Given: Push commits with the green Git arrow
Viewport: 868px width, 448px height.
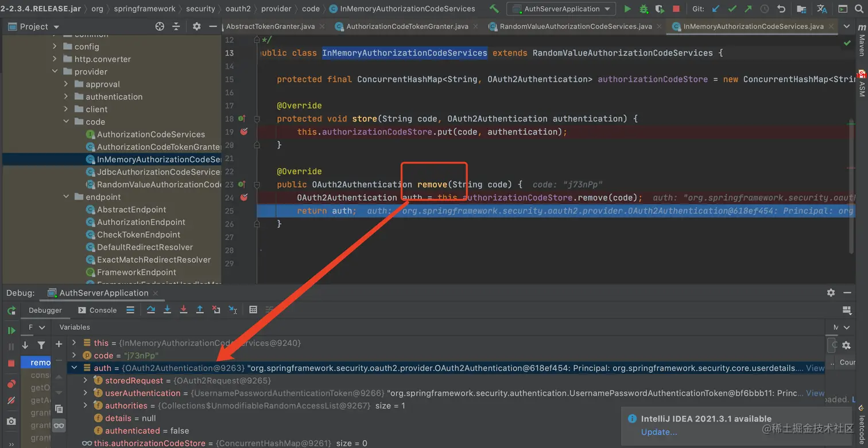Looking at the screenshot, I should (748, 9).
